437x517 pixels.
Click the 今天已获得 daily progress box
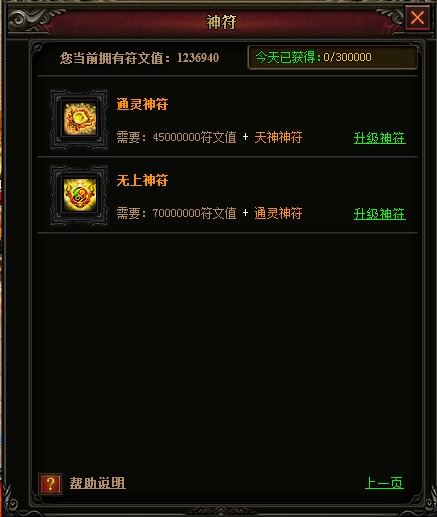(333, 57)
